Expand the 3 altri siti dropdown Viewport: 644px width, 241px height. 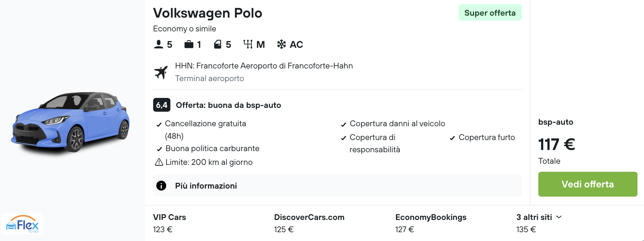point(539,217)
